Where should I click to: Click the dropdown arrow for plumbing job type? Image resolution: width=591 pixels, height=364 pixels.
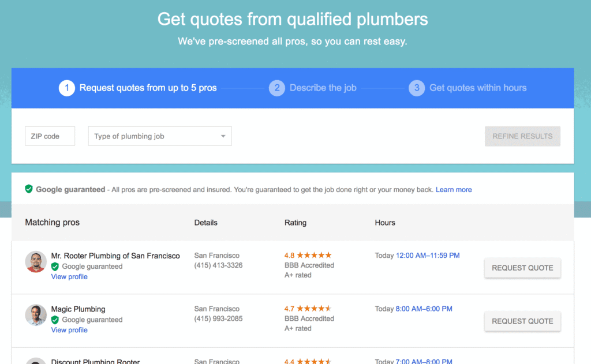(x=223, y=136)
